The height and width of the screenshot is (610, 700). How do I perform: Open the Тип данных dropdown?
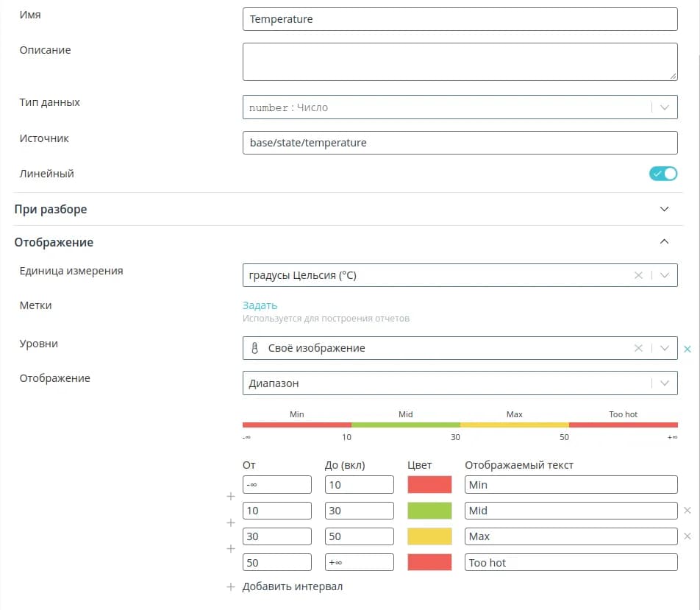[x=664, y=107]
